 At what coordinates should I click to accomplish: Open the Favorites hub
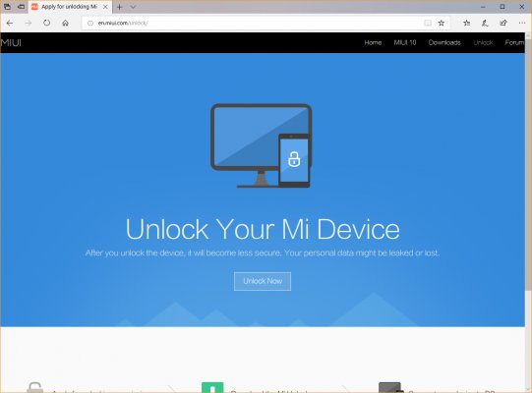click(467, 23)
